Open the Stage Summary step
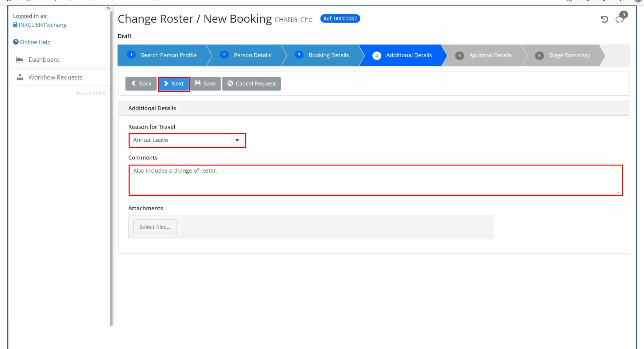The image size is (644, 349). [x=563, y=55]
